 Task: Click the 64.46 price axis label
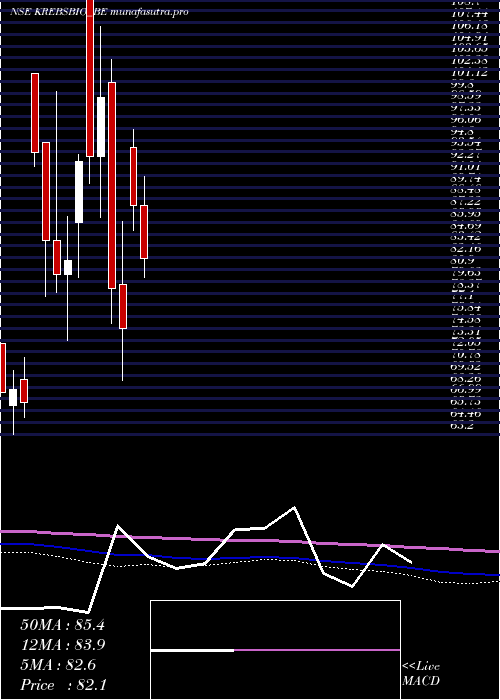[x=467, y=414]
